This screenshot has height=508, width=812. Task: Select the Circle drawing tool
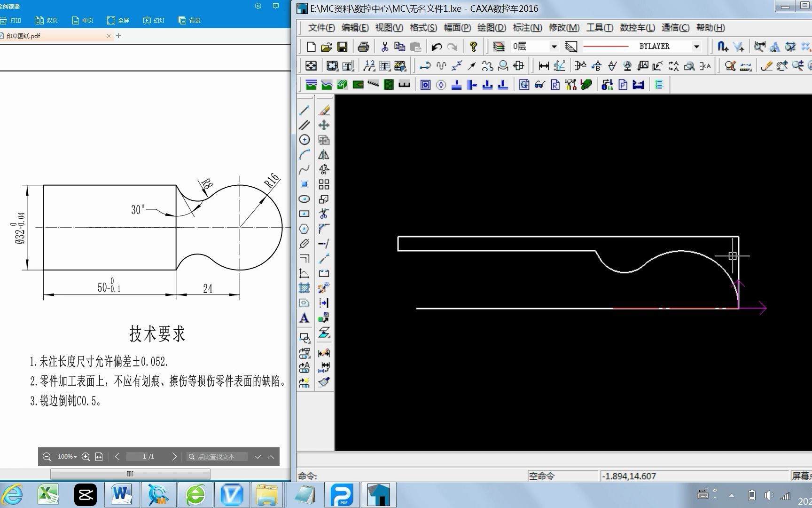[x=304, y=140]
